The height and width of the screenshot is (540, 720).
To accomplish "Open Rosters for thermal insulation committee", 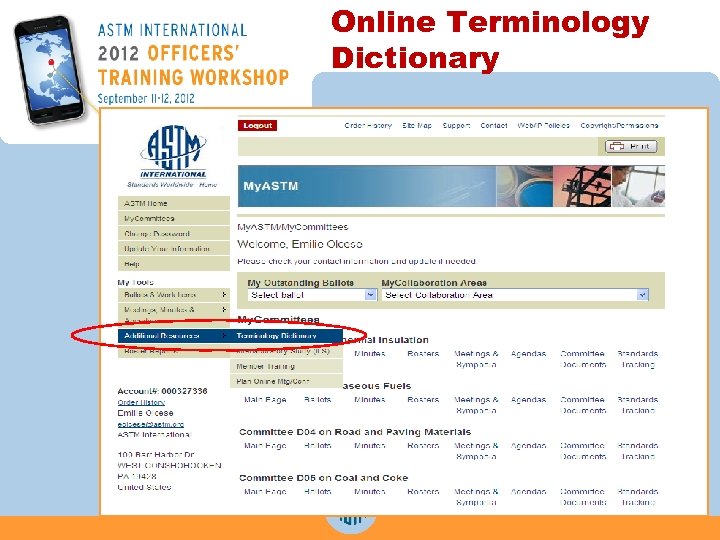I will click(x=423, y=354).
